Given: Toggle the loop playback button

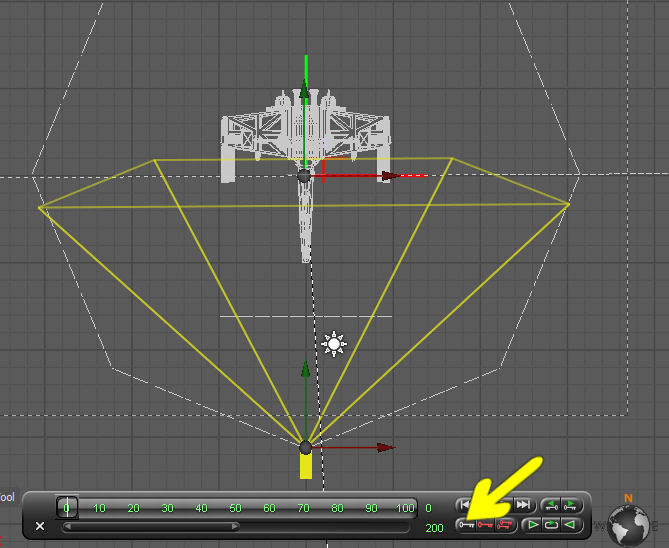Looking at the screenshot, I should point(551,524).
